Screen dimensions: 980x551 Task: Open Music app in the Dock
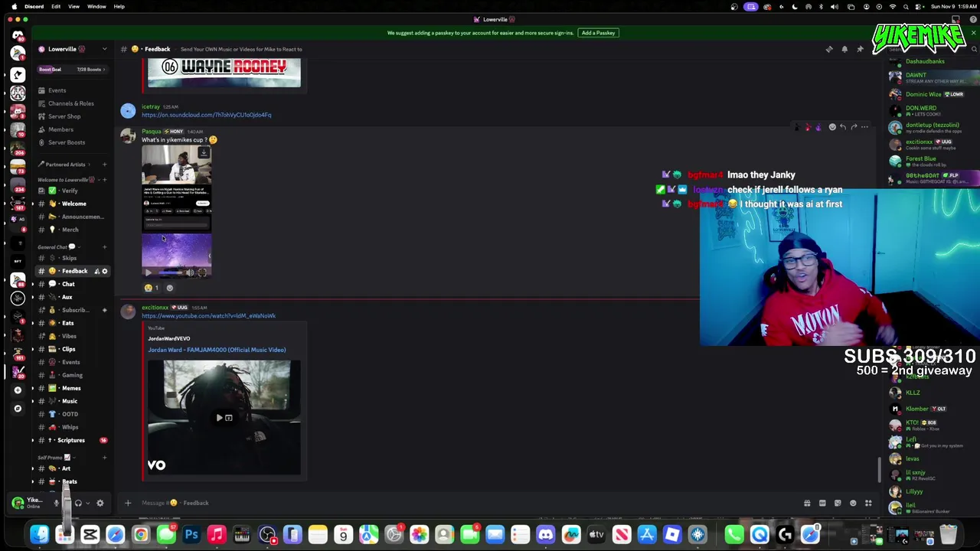pyautogui.click(x=217, y=534)
